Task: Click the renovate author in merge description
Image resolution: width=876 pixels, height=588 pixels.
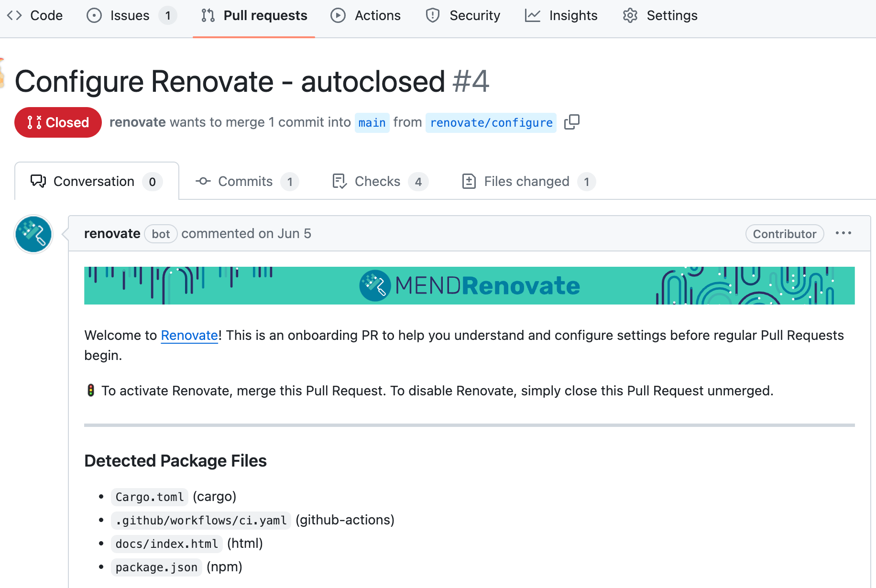Action: coord(138,122)
